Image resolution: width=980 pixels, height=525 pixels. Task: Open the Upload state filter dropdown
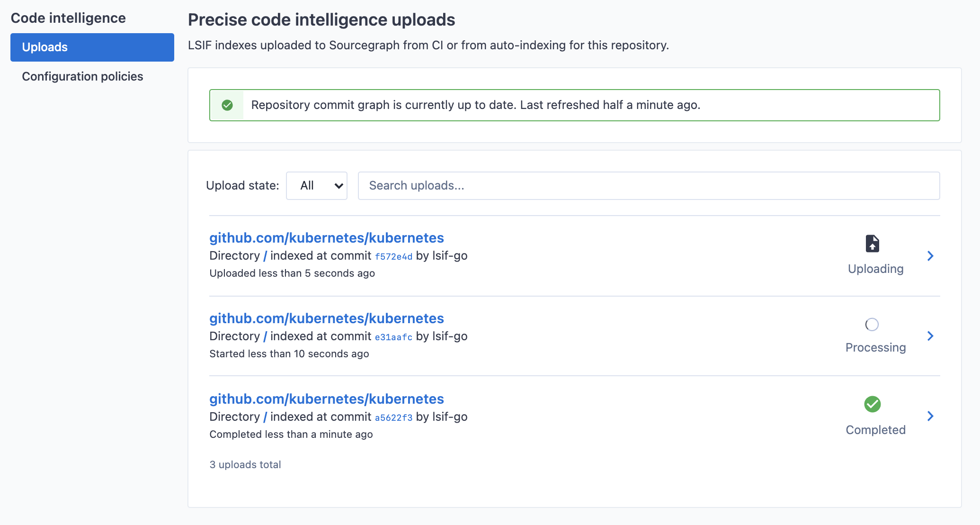coord(317,185)
